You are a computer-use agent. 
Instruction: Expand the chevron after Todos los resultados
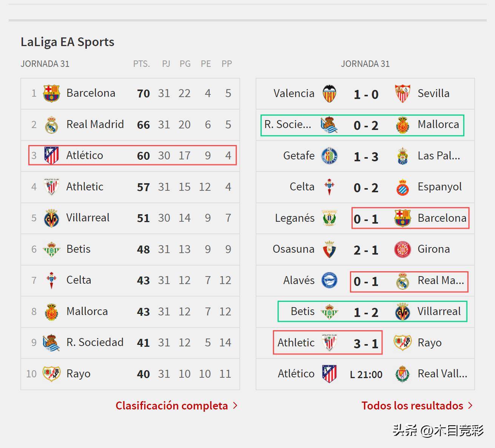(470, 406)
